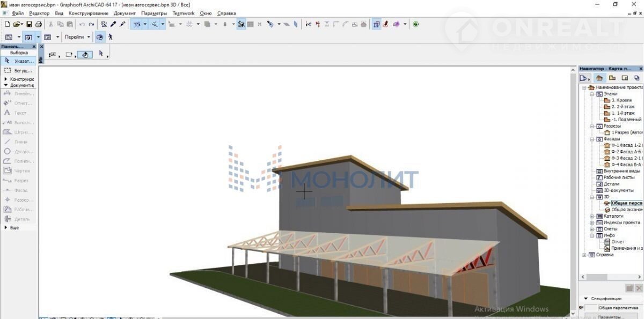Click the Print icon in the toolbar
This screenshot has width=644, height=319.
[38, 24]
